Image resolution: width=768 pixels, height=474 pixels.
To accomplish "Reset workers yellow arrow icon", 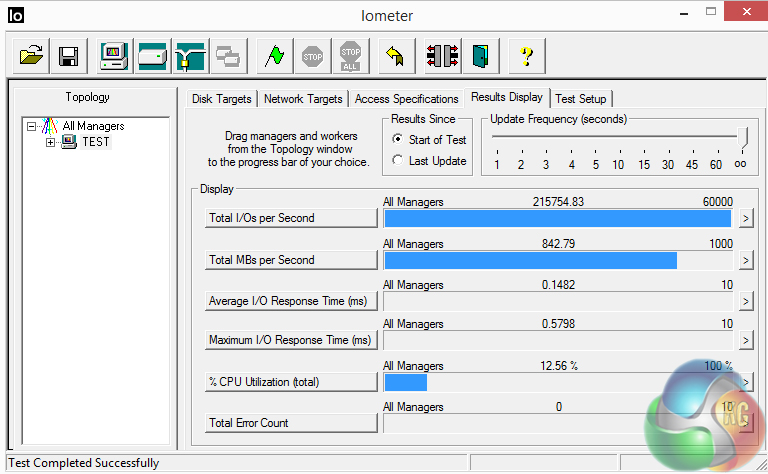I will click(x=396, y=56).
